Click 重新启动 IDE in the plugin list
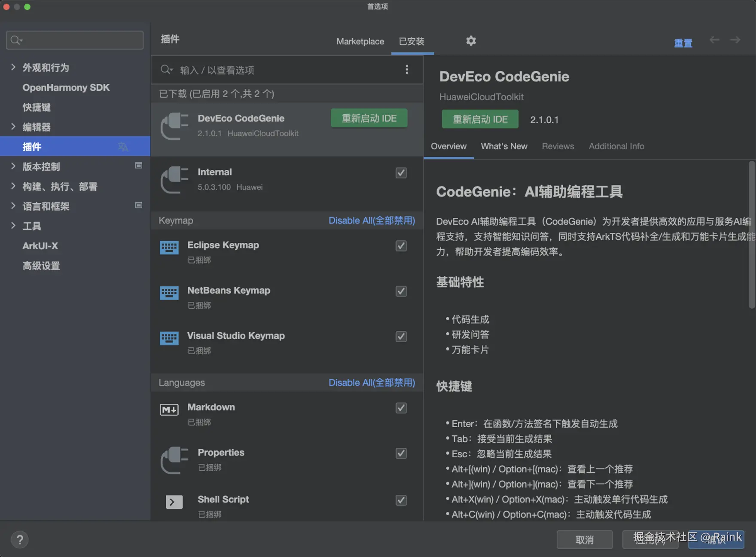The width and height of the screenshot is (756, 557). coord(369,118)
